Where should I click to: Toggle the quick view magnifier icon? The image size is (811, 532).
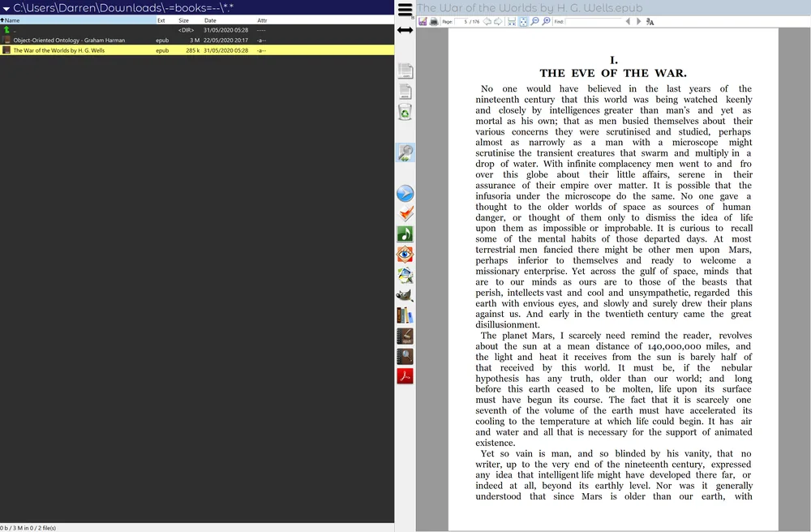coord(405,152)
